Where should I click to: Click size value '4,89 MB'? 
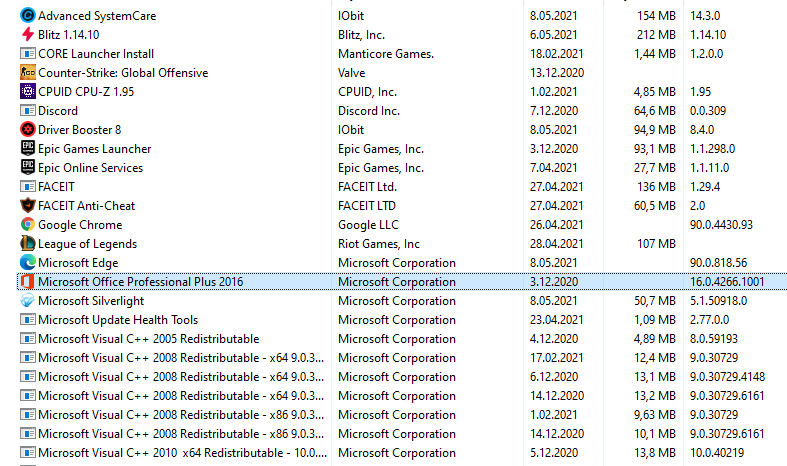[x=654, y=339]
